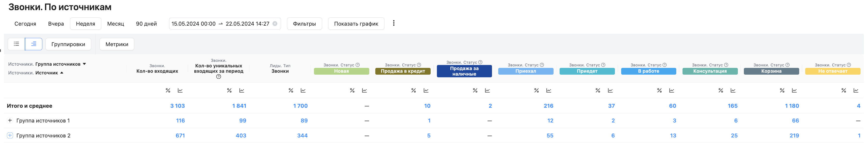Screen dimensions: 868x143
Task: Show chart icon for Лиды Звонки column
Action: coord(303,90)
